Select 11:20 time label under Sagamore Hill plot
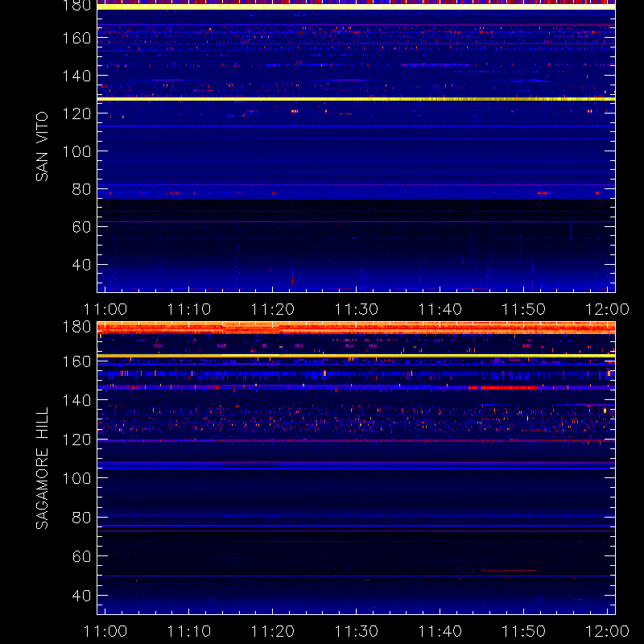 (273, 631)
